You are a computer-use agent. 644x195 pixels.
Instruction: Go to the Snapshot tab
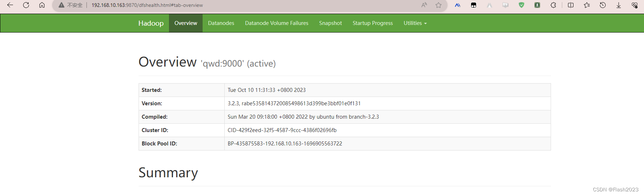click(x=330, y=23)
